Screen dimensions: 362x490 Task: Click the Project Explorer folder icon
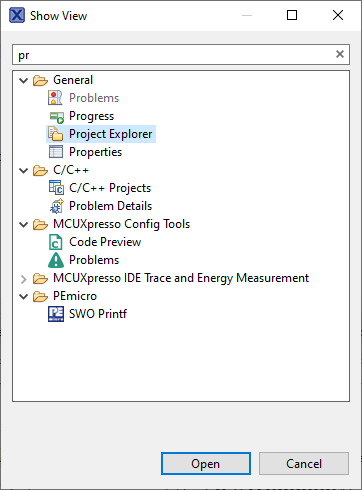tap(55, 134)
